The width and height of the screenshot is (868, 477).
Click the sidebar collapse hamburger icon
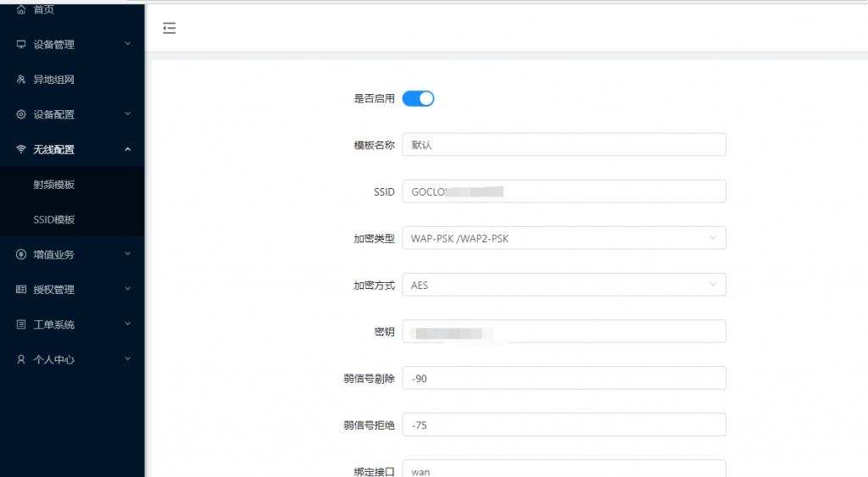(x=170, y=28)
